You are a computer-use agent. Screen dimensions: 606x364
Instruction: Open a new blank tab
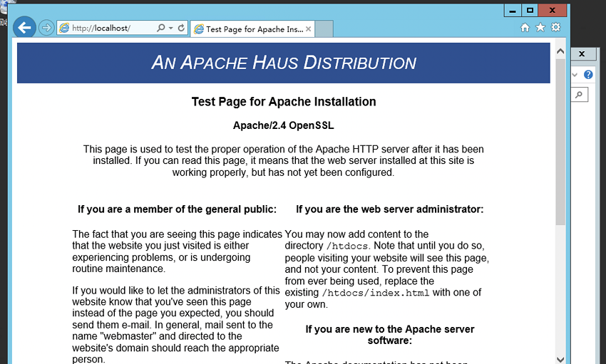324,29
